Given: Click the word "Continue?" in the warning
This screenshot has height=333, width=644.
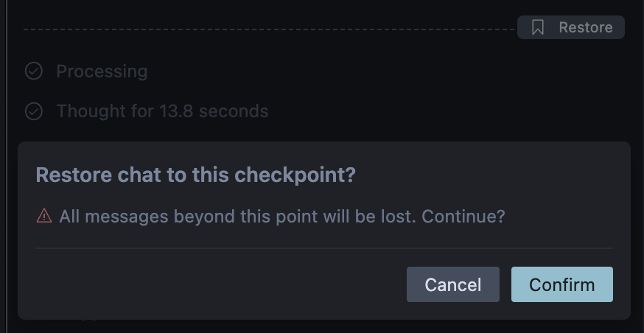Looking at the screenshot, I should (463, 217).
